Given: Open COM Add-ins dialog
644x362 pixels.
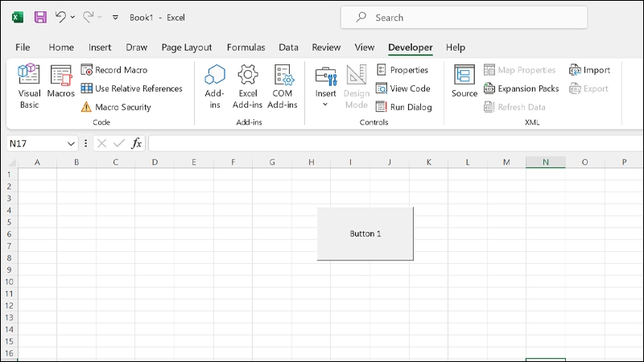Looking at the screenshot, I should coord(283,86).
